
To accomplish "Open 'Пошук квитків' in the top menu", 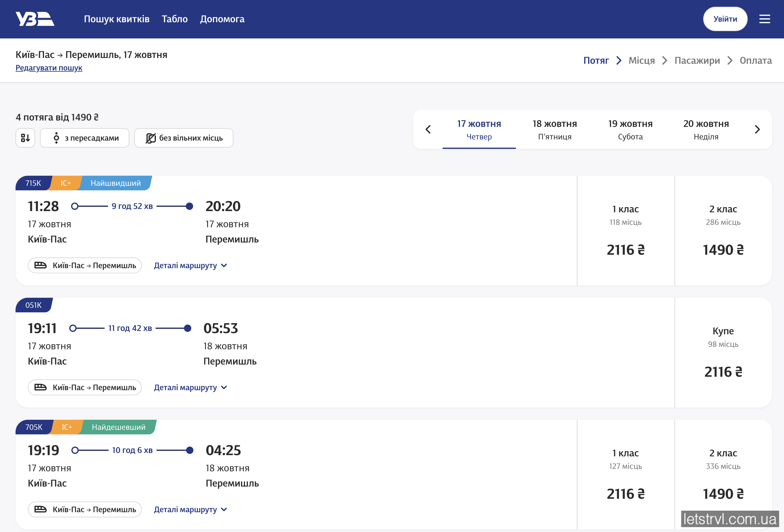I will (x=117, y=19).
